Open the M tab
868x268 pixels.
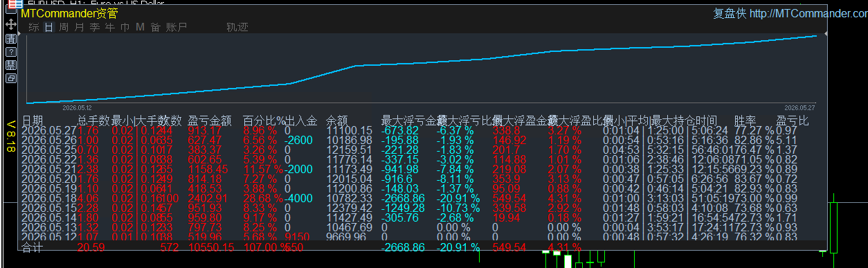(x=140, y=28)
